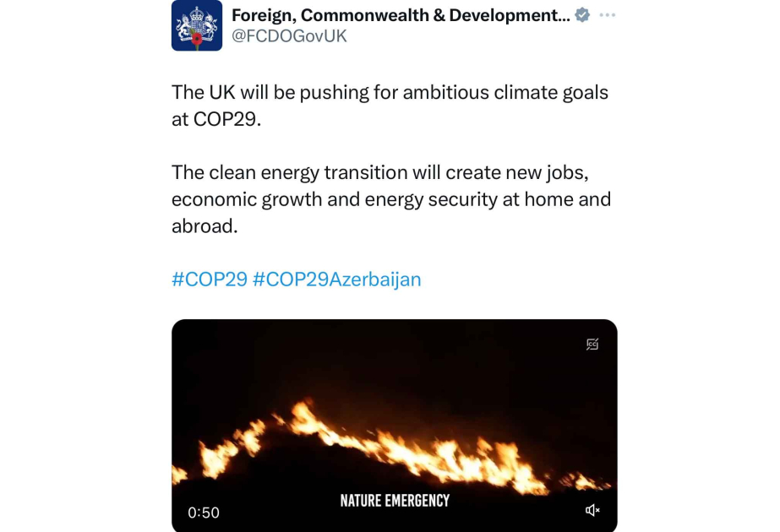
Task: Visit the @FCDOGovUK handle link
Action: pos(289,36)
